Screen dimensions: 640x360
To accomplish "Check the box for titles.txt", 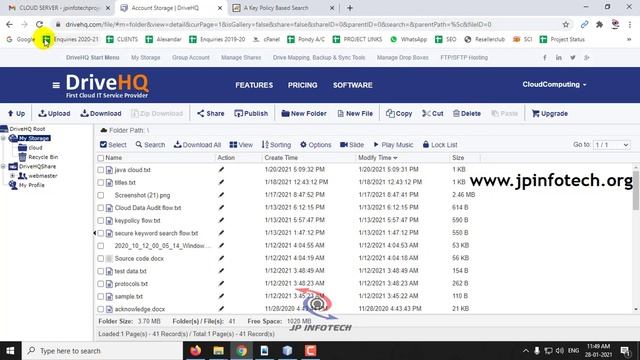I will pyautogui.click(x=100, y=182).
